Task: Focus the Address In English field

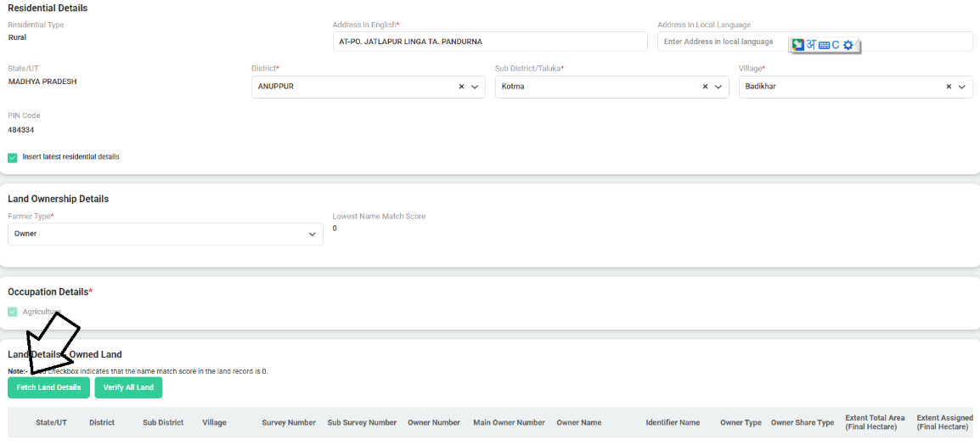Action: [490, 42]
